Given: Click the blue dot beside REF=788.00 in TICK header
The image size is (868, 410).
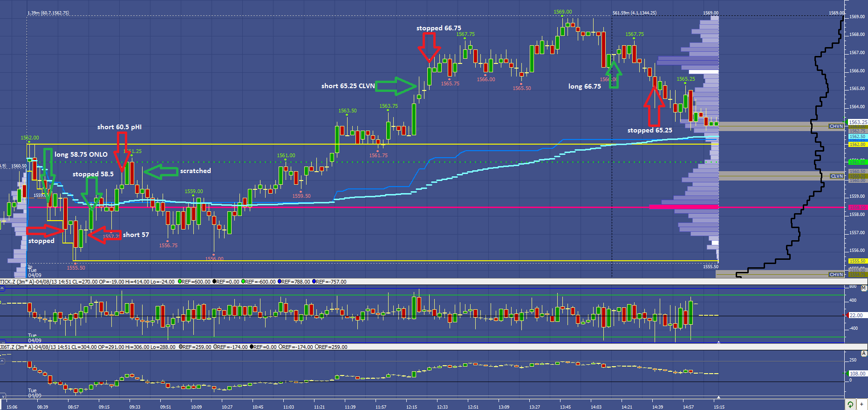Looking at the screenshot, I should click(x=280, y=282).
